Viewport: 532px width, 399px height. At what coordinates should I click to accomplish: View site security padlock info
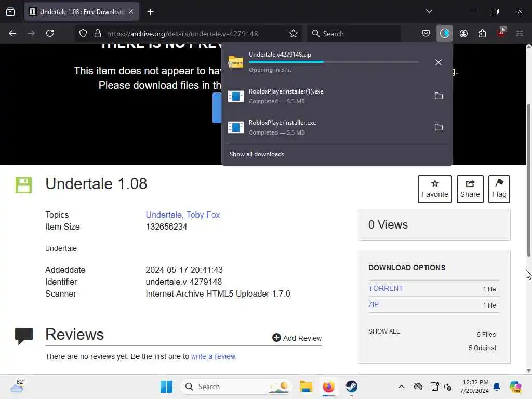point(98,33)
